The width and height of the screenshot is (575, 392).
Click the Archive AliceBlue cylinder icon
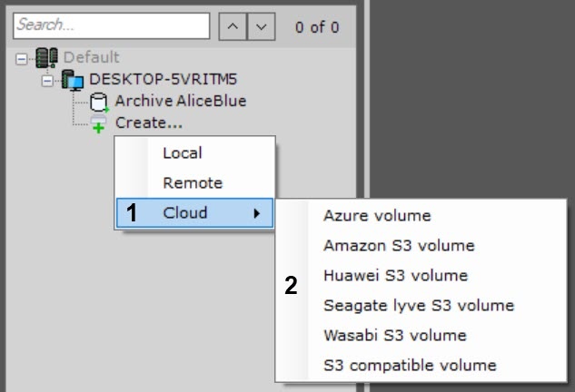(x=99, y=102)
